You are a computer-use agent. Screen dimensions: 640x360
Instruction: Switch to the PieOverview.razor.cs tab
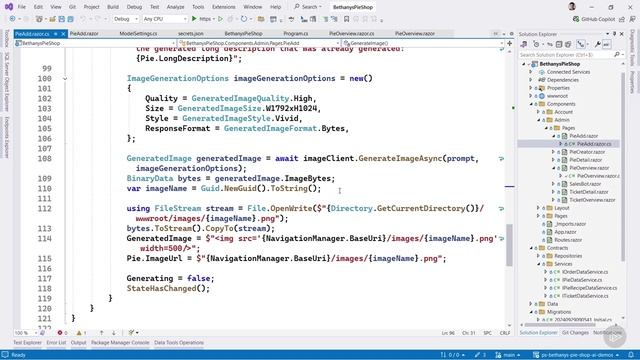pos(351,33)
